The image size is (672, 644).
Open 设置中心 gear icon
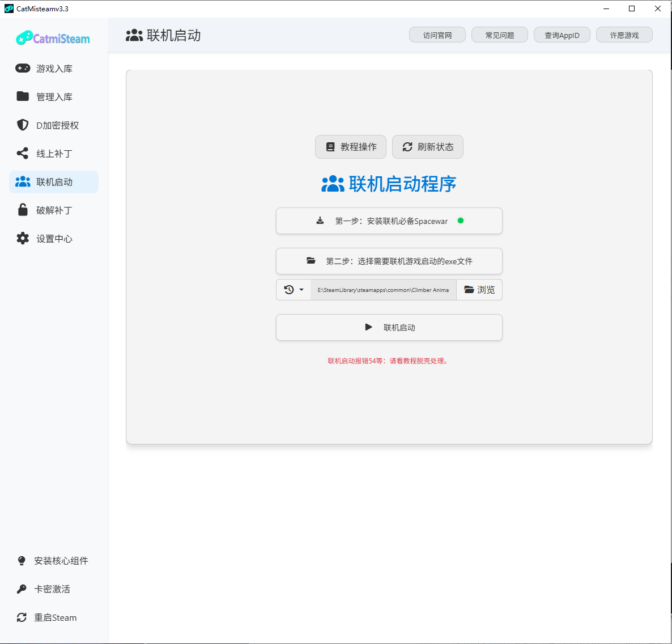pyautogui.click(x=22, y=238)
